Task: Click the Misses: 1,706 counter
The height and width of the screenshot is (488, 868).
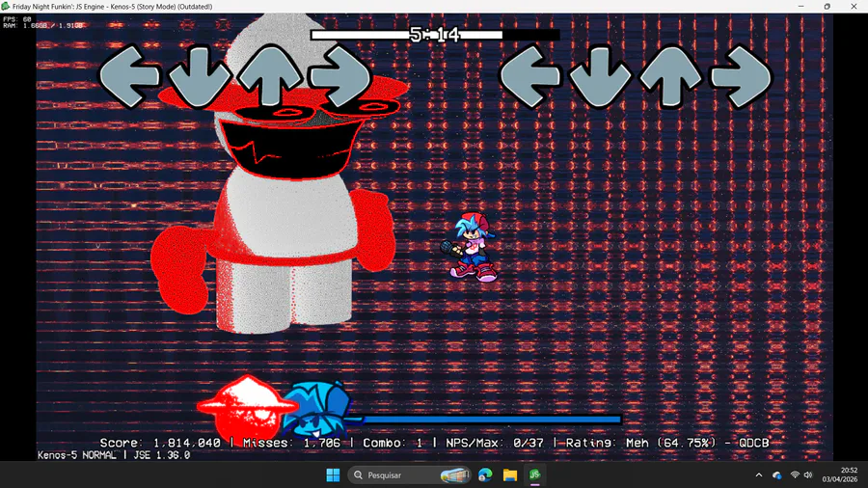Action: [291, 443]
